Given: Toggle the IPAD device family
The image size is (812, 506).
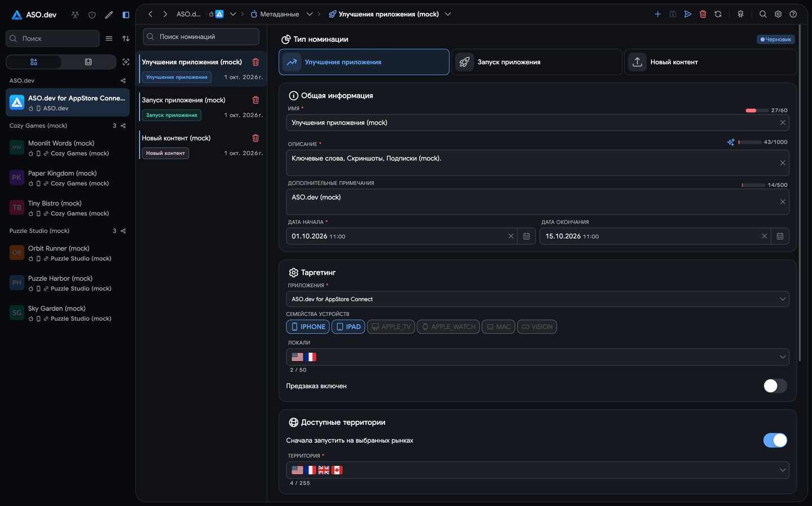Looking at the screenshot, I should [x=348, y=327].
